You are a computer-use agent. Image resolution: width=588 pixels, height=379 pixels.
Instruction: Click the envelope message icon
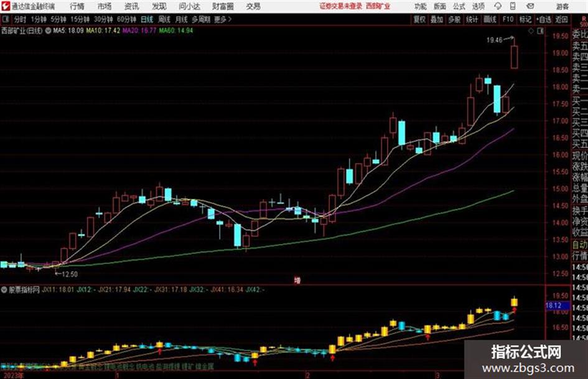click(530, 6)
